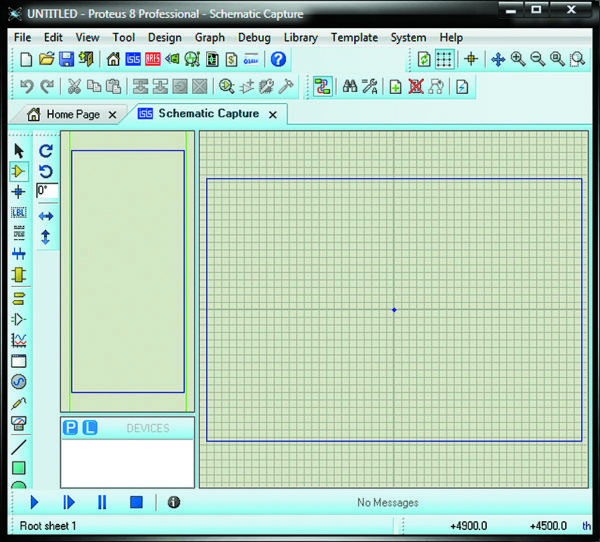The width and height of the screenshot is (600, 542).
Task: Click the Zoom In magnifier
Action: point(518,59)
